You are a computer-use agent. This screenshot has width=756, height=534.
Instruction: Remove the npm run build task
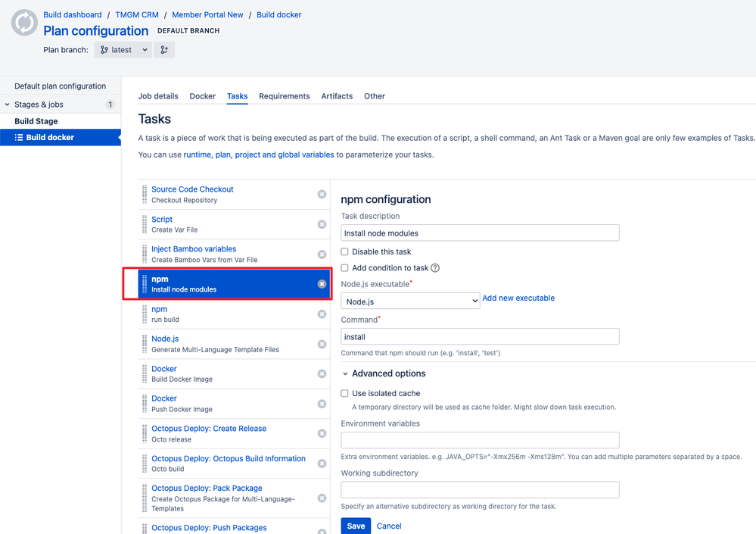(x=322, y=314)
